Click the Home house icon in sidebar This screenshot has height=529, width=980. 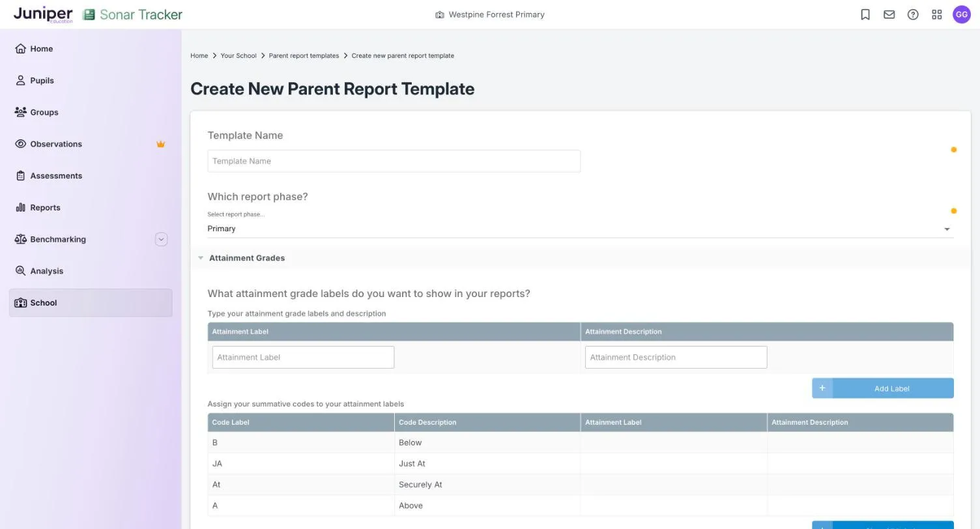click(20, 49)
